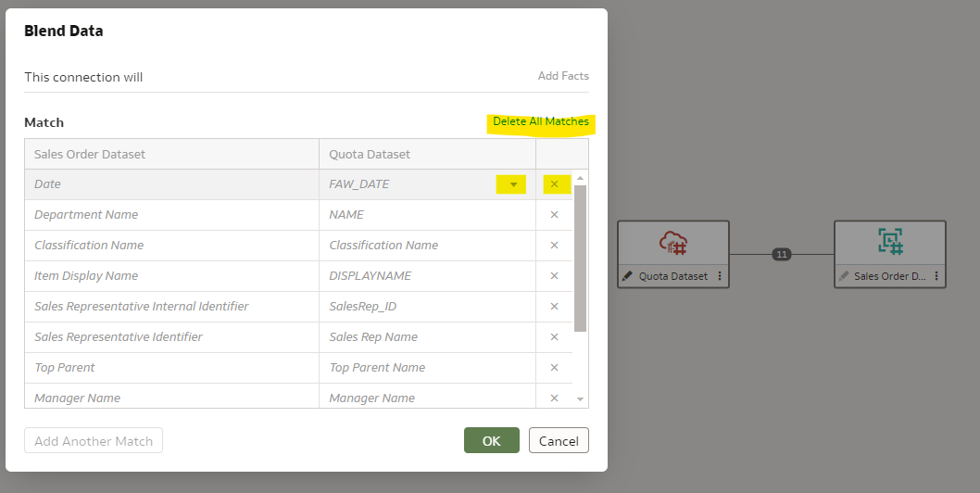Image resolution: width=980 pixels, height=493 pixels.
Task: Select the Sales Order Manager Name cell
Action: coord(172,396)
